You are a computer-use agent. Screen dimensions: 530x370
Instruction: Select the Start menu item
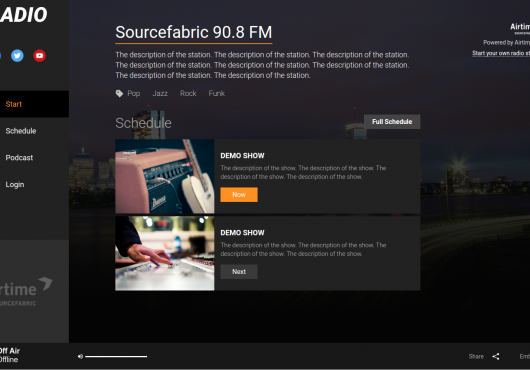34,104
